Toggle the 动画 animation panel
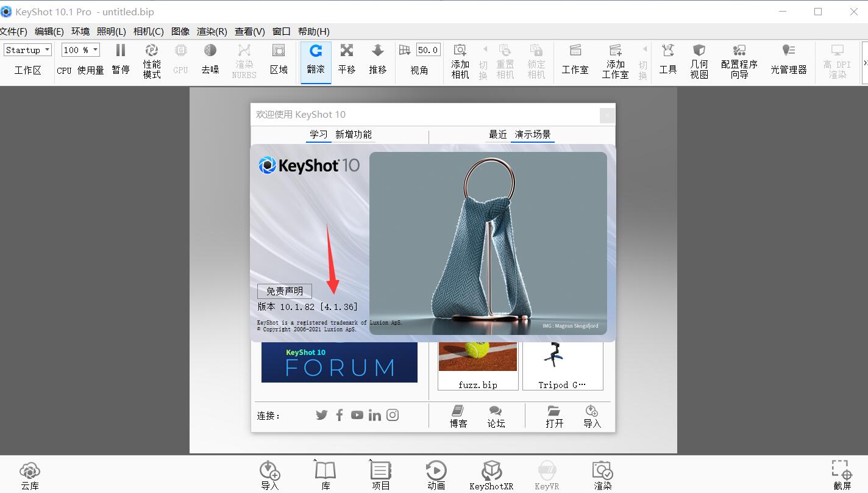This screenshot has height=493, width=868. (x=436, y=476)
